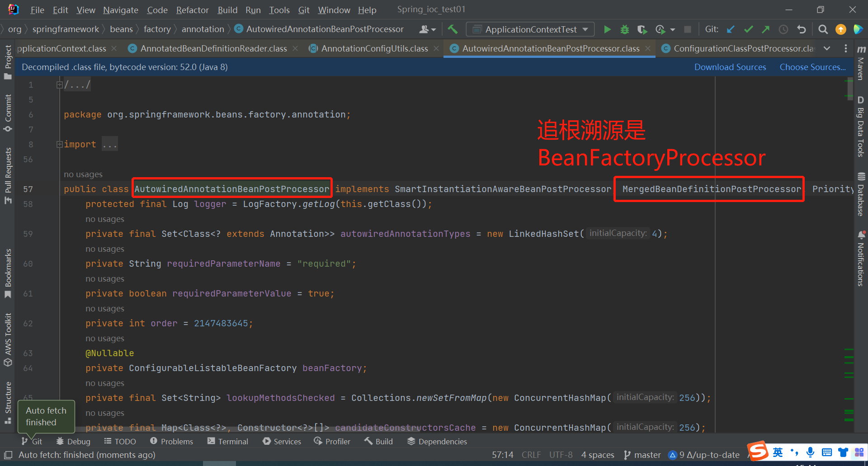Push commits with Git green arrow
This screenshot has height=466, width=868.
pyautogui.click(x=766, y=29)
